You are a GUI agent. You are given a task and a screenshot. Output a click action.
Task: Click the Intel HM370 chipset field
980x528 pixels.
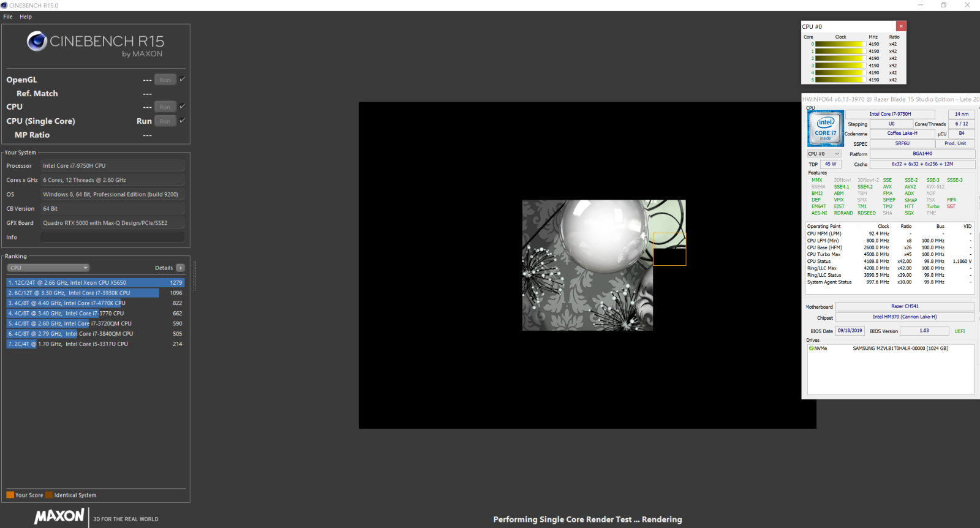[x=905, y=317]
